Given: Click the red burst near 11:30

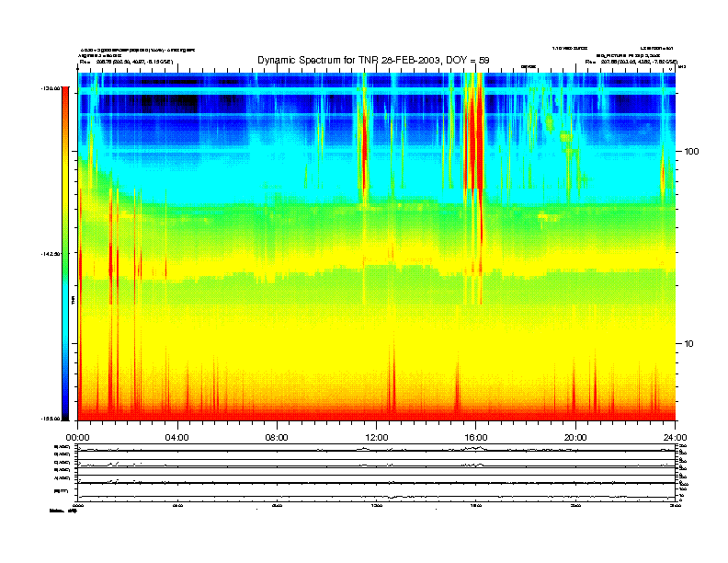Looking at the screenshot, I should [365, 138].
